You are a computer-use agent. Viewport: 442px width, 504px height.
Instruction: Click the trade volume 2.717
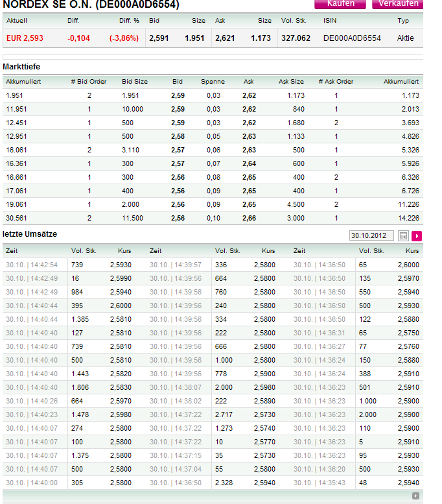click(224, 414)
